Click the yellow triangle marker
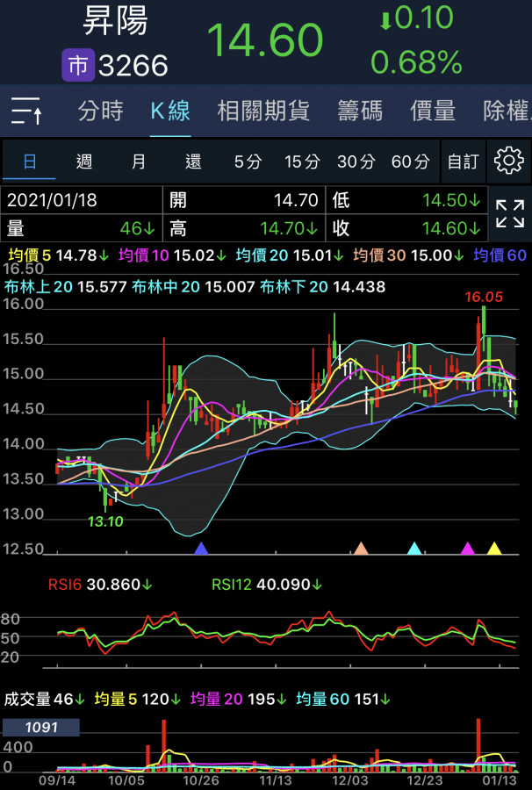This screenshot has height=790, width=532. coord(494,549)
